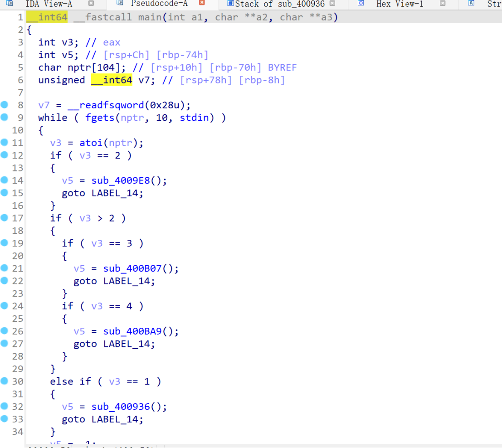Close the Pseudocode-A tab
The width and height of the screenshot is (502, 448).
[202, 3]
